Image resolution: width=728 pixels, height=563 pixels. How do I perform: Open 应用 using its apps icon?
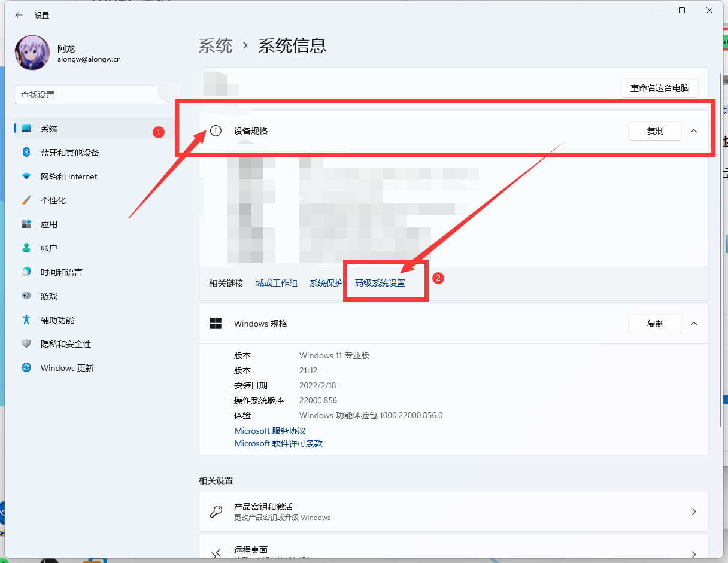(26, 224)
